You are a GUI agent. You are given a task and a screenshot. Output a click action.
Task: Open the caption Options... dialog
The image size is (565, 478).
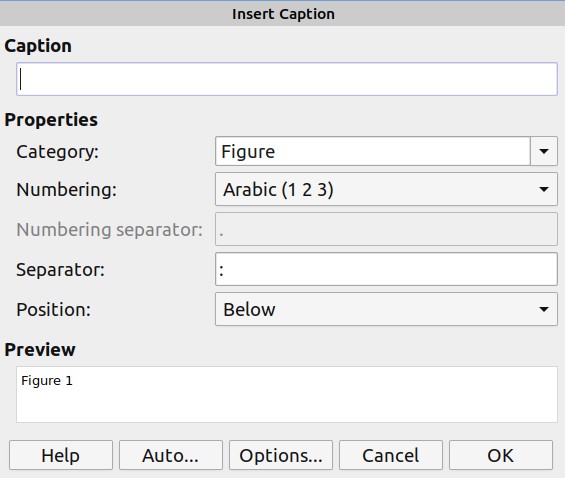click(x=281, y=455)
